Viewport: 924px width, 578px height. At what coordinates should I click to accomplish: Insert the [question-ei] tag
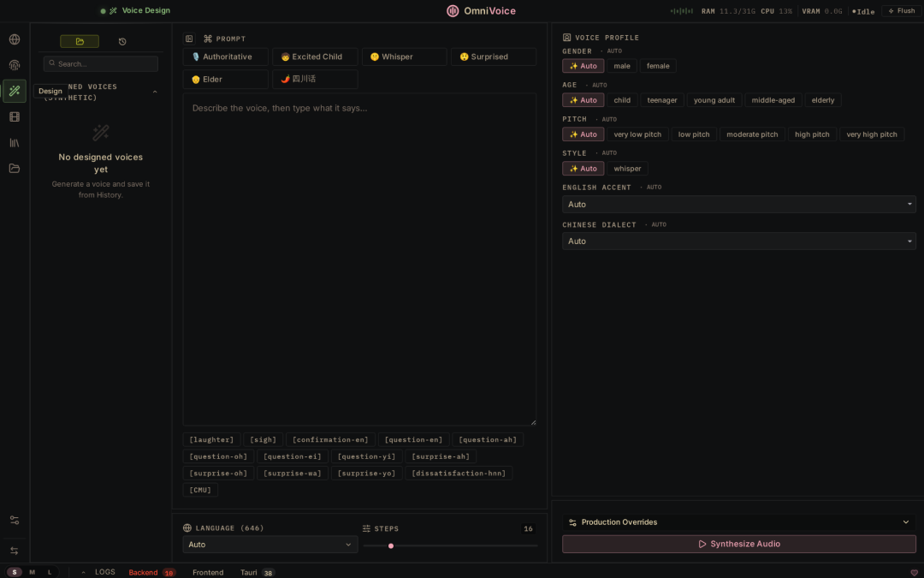tap(293, 456)
